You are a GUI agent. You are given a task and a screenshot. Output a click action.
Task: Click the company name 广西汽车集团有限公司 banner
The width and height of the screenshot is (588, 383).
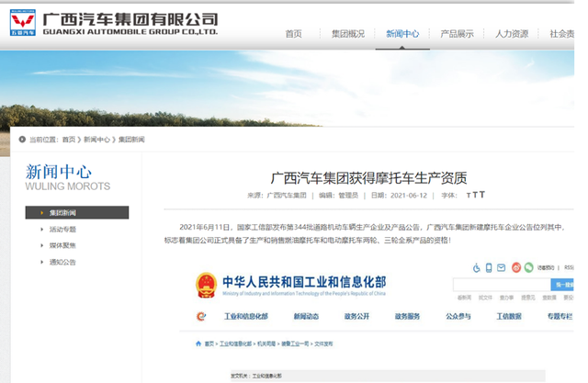click(x=130, y=24)
